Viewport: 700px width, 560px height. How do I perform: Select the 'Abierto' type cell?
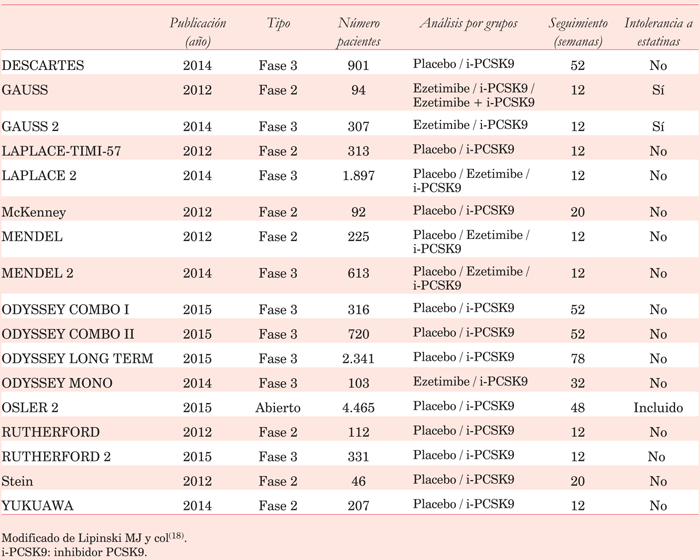pos(279,408)
